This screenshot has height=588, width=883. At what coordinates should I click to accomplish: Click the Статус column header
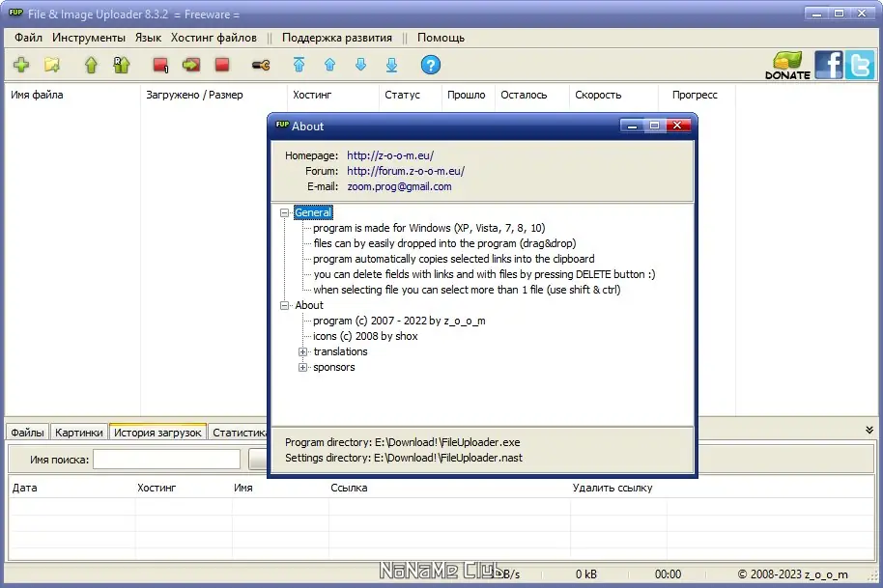tap(411, 95)
